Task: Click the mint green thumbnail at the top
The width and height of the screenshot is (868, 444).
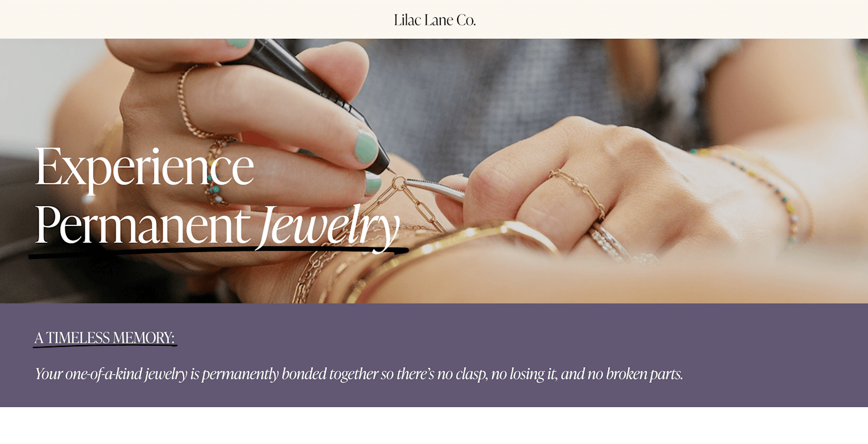Action: click(238, 43)
